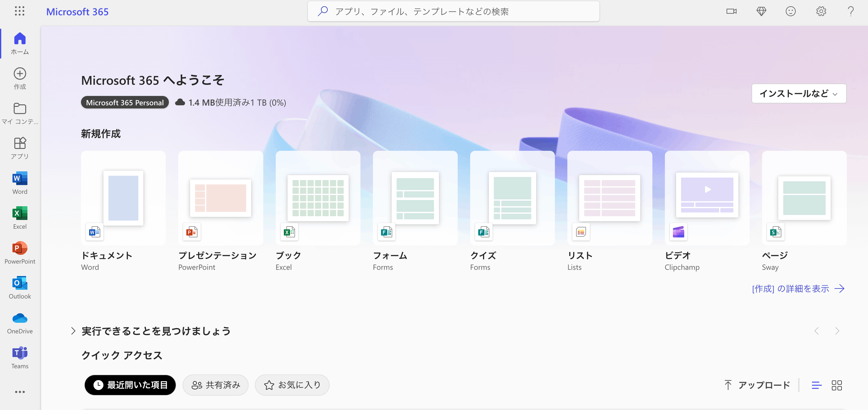Expand 実行できることを見つけましょう section
The height and width of the screenshot is (410, 868).
[x=73, y=331]
